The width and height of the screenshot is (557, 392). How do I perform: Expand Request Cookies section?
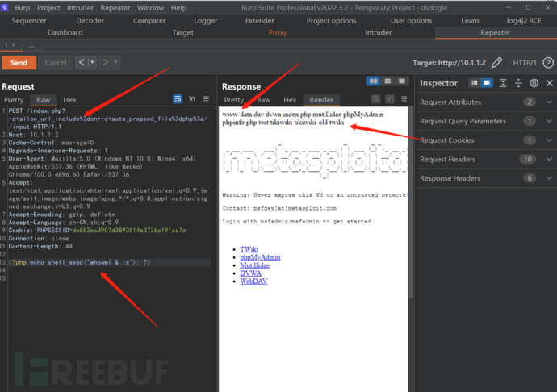click(549, 140)
